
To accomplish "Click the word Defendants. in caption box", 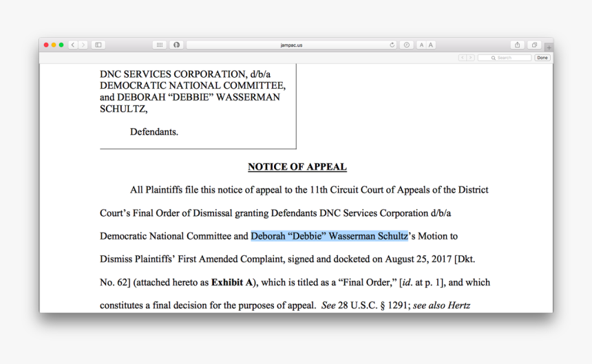I will point(154,131).
